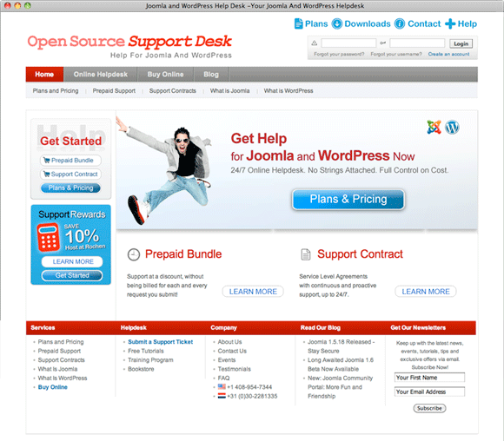Click the Subscribe newsletter button
The height and width of the screenshot is (441, 504).
pyautogui.click(x=429, y=408)
